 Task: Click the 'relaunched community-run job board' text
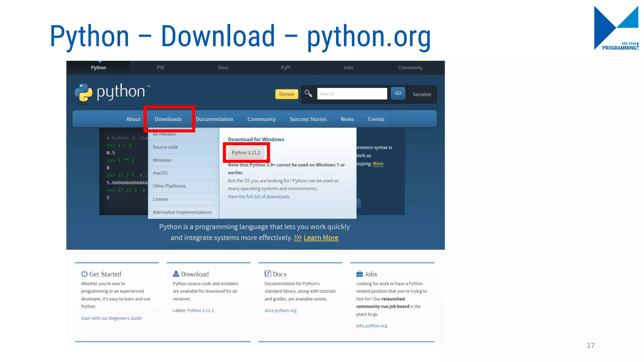[x=383, y=303]
